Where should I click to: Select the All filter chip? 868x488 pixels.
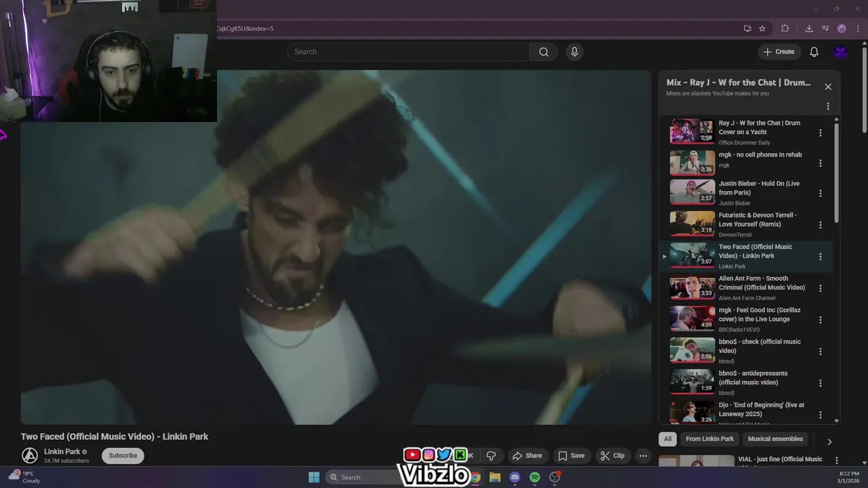(x=667, y=439)
